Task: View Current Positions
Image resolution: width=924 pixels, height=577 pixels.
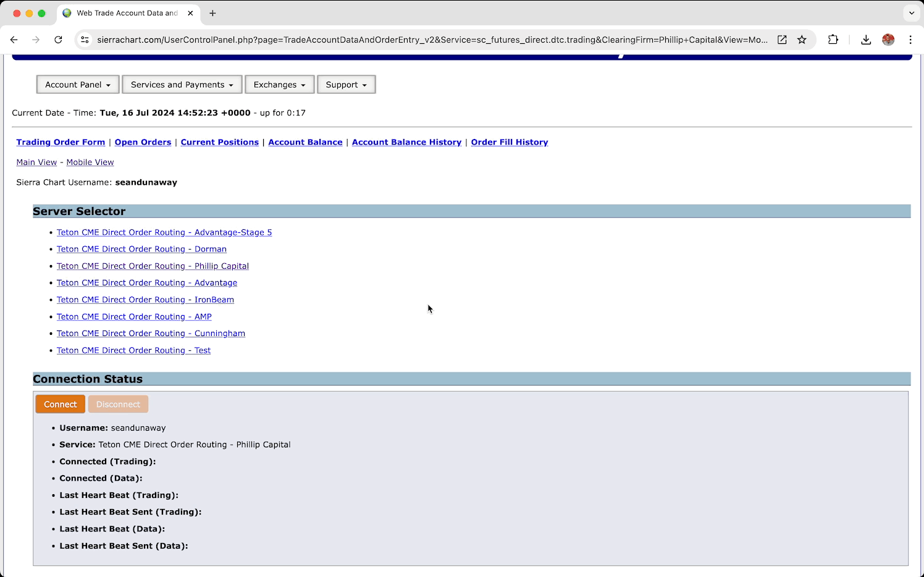Action: click(x=220, y=142)
